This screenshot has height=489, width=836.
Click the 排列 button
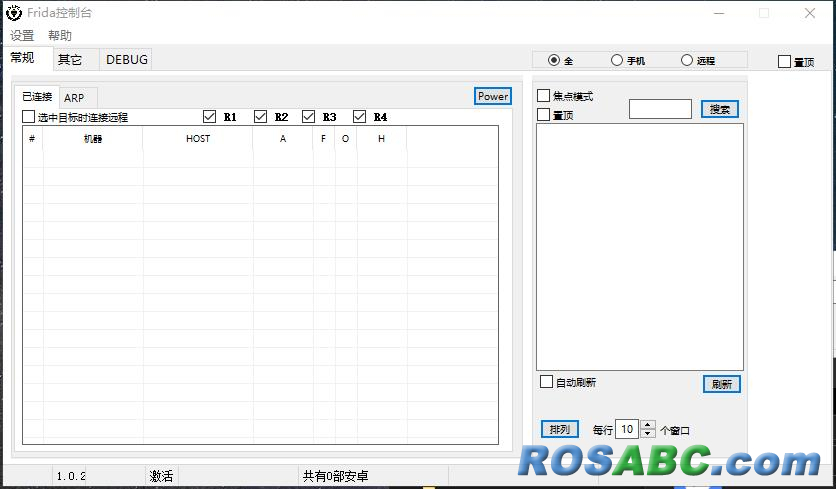coord(560,429)
